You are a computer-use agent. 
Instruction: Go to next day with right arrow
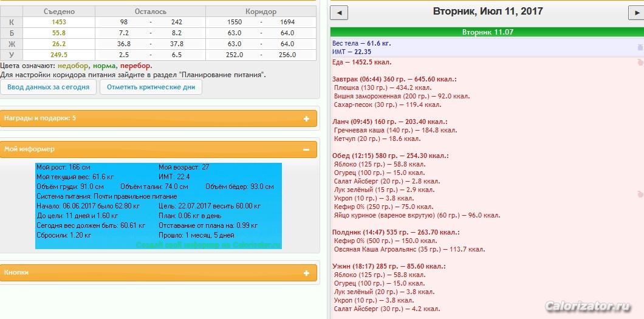(x=637, y=13)
